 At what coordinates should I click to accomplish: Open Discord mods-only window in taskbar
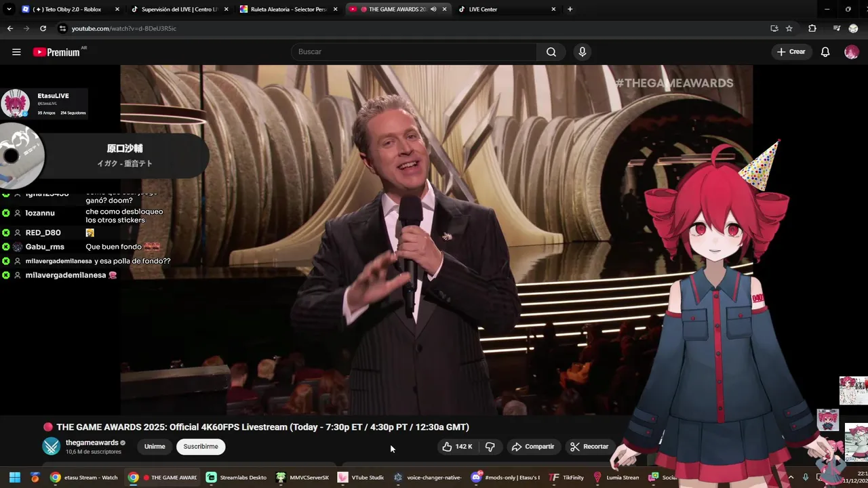click(x=506, y=478)
